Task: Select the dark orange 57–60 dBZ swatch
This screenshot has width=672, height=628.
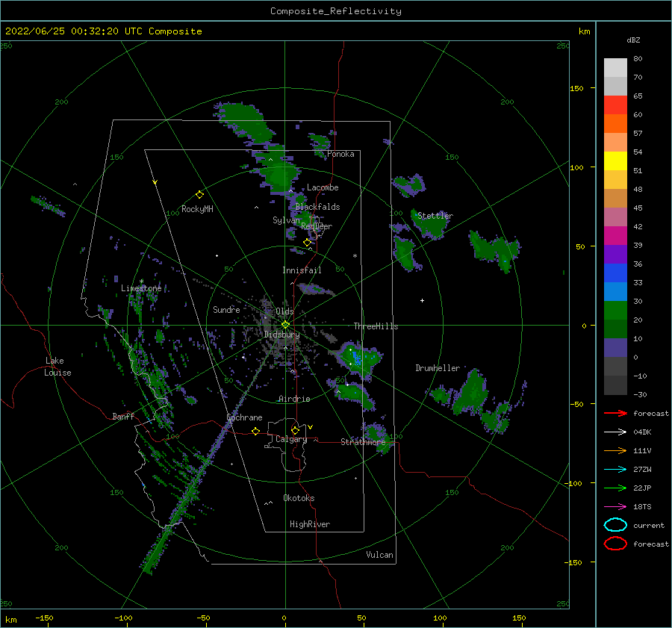Action: 615,124
